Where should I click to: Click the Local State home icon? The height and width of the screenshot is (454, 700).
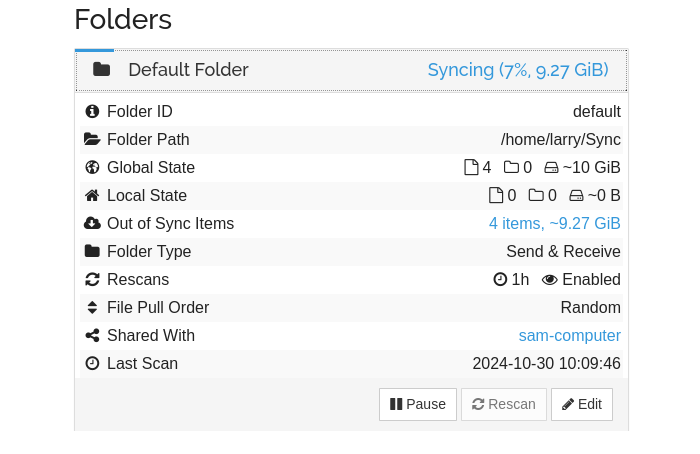coord(92,195)
